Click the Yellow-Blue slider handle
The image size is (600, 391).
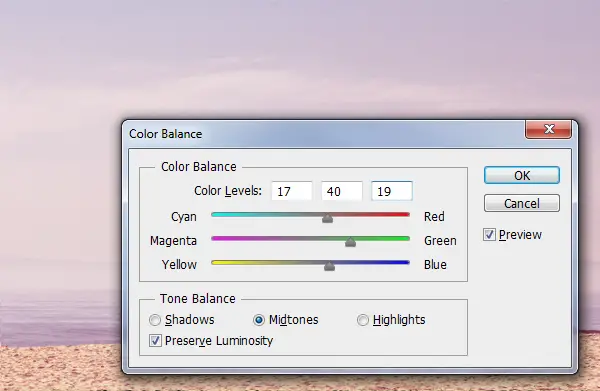tap(329, 266)
